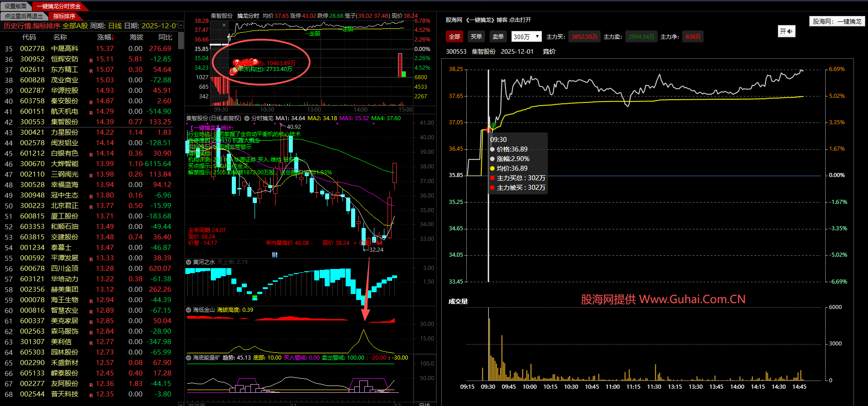Click the 财 marker on the daily chart
This screenshot has height=406, width=868.
tap(275, 255)
